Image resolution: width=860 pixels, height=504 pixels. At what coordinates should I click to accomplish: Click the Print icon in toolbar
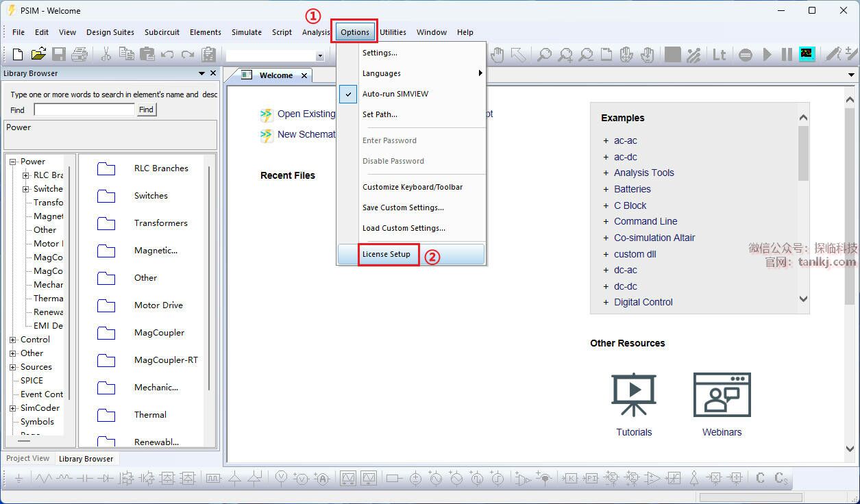pyautogui.click(x=79, y=54)
